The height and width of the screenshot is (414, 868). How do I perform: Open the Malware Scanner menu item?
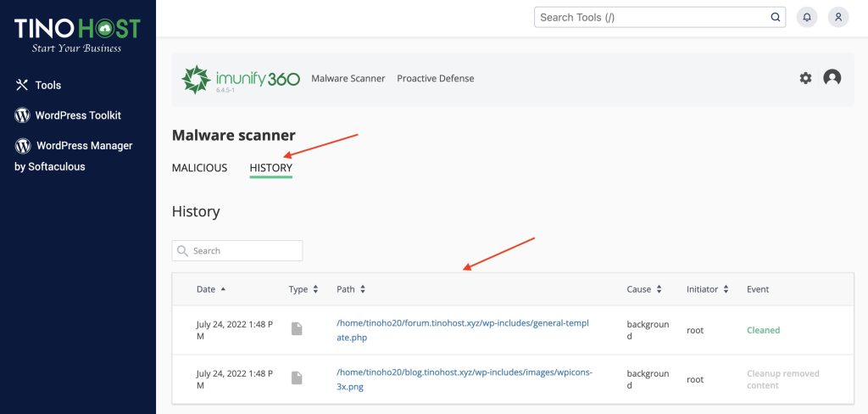(348, 79)
